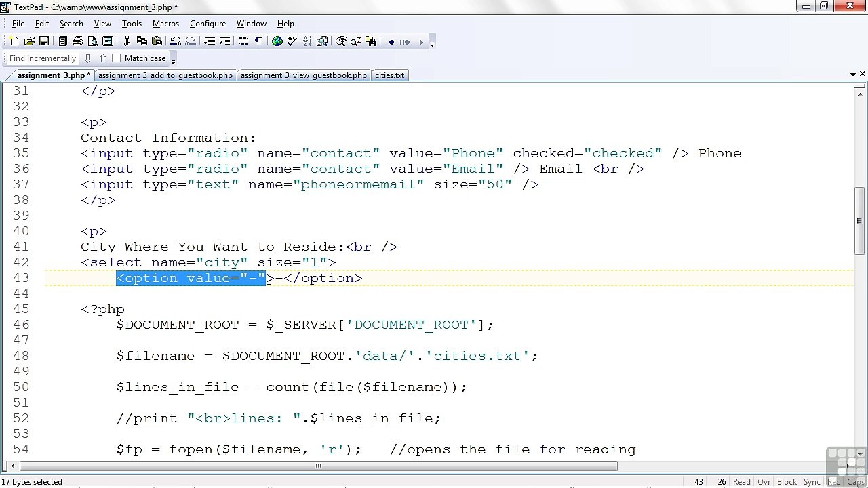Expand the main toolbar options arrow

pos(432,45)
